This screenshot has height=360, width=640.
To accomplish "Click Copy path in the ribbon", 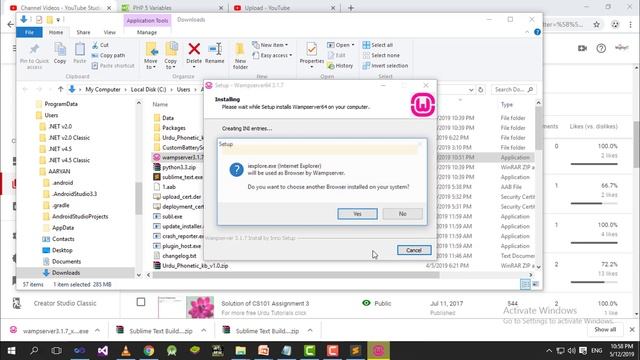I will tap(109, 55).
